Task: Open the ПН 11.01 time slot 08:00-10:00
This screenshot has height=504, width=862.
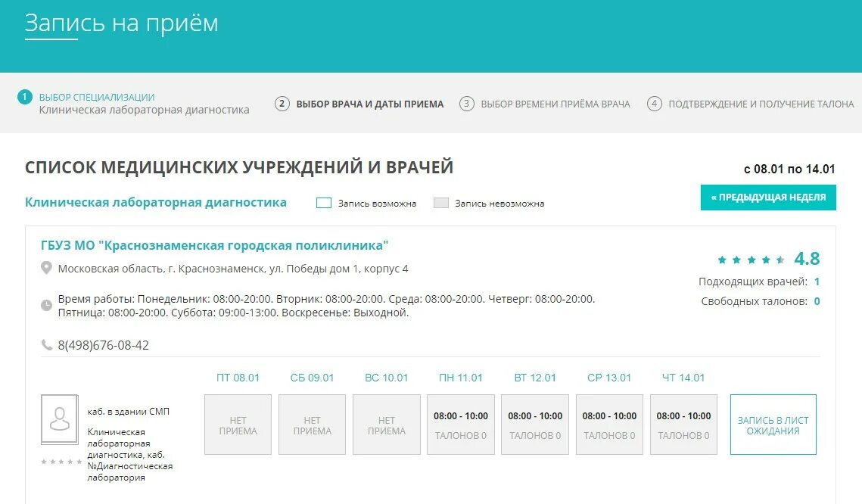Action: tap(460, 424)
